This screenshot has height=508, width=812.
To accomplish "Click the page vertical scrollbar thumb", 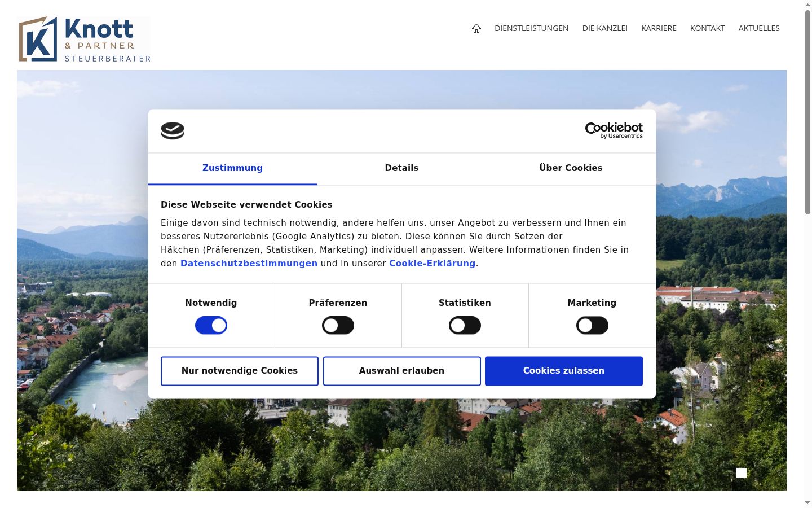I will tap(807, 112).
